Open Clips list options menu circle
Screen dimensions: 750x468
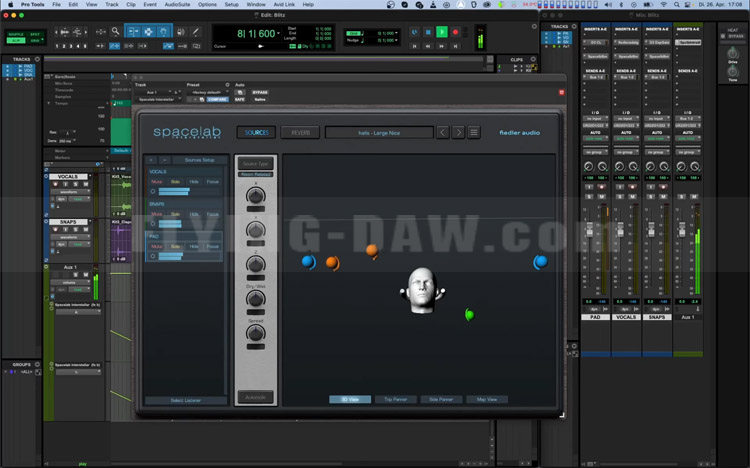click(x=533, y=59)
